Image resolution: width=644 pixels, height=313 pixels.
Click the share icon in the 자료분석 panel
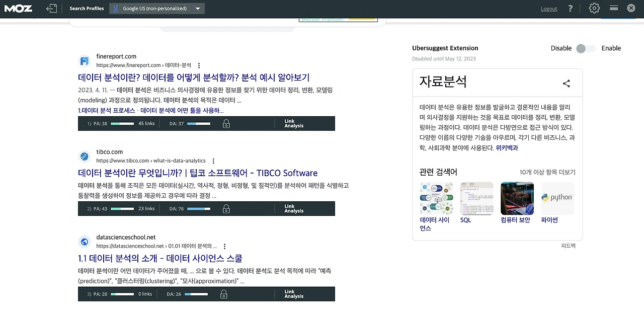click(567, 84)
